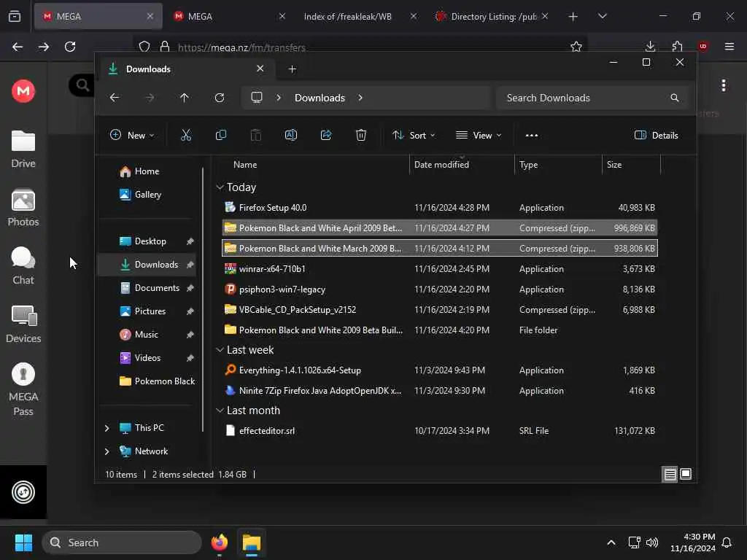Image resolution: width=747 pixels, height=560 pixels.
Task: Collapse the Today group
Action: [220, 187]
